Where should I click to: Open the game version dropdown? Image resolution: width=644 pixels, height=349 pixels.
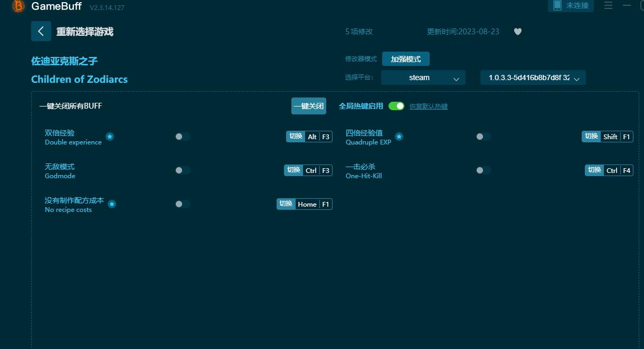coord(533,77)
